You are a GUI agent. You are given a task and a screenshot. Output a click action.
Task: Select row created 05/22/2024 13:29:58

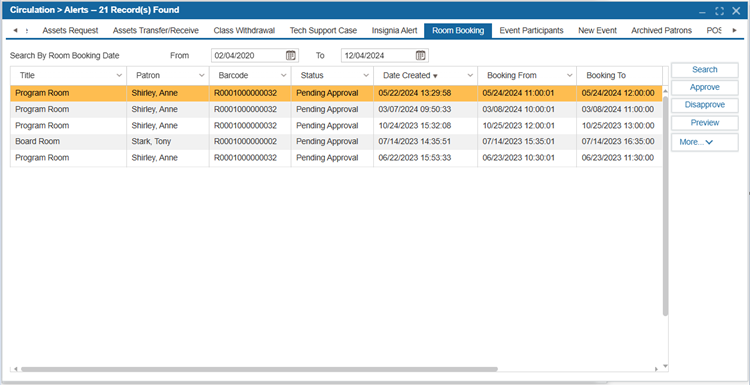click(336, 93)
